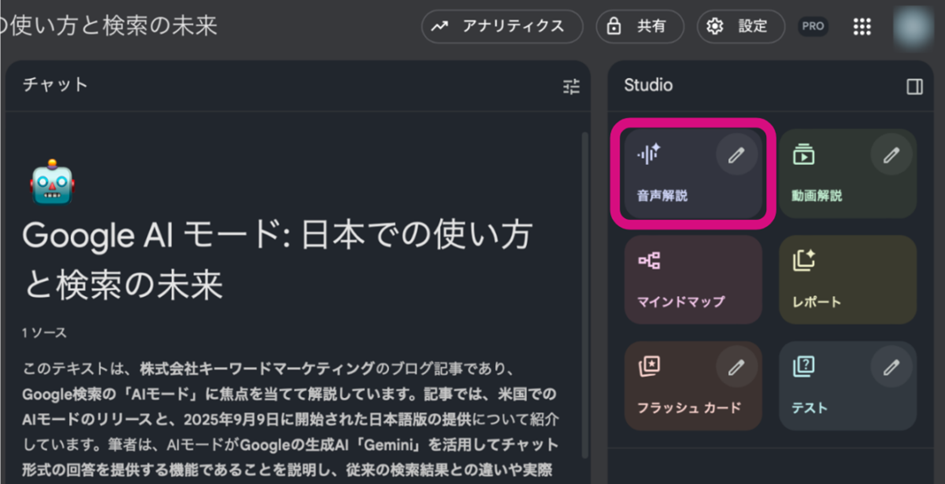Click the edit pencil on テスト card
Viewport: 945px width, 484px height.
pos(891,367)
